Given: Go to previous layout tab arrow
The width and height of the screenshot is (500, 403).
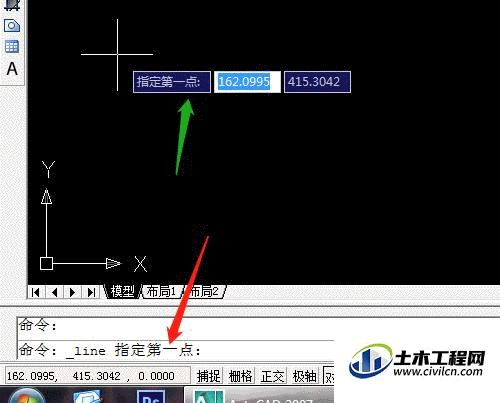Looking at the screenshot, I should (54, 292).
